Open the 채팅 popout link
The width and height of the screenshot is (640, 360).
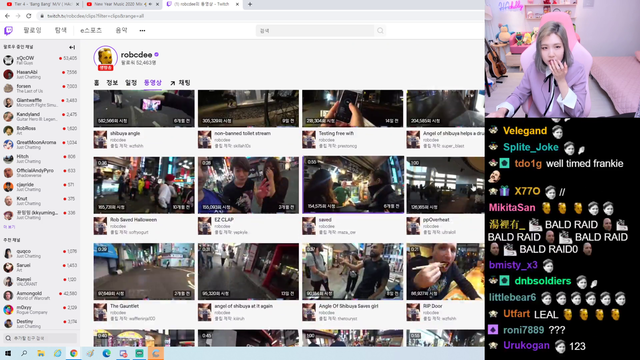pyautogui.click(x=180, y=83)
